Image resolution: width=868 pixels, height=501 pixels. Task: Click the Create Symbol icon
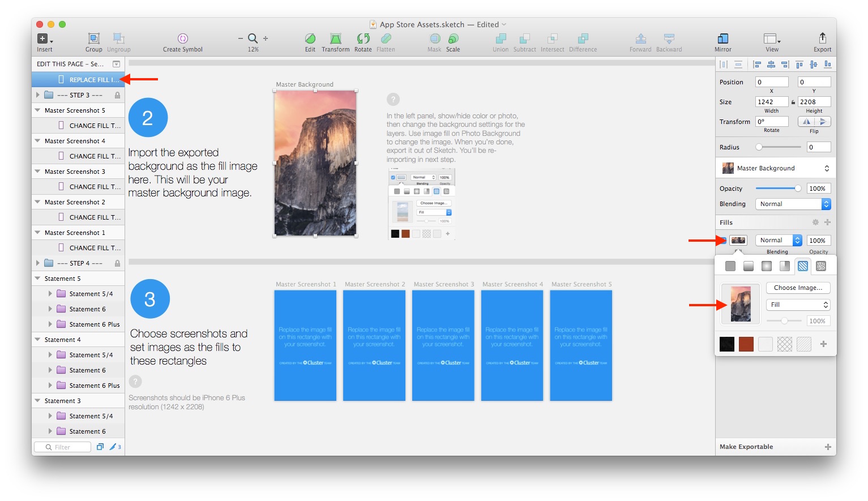coord(182,38)
